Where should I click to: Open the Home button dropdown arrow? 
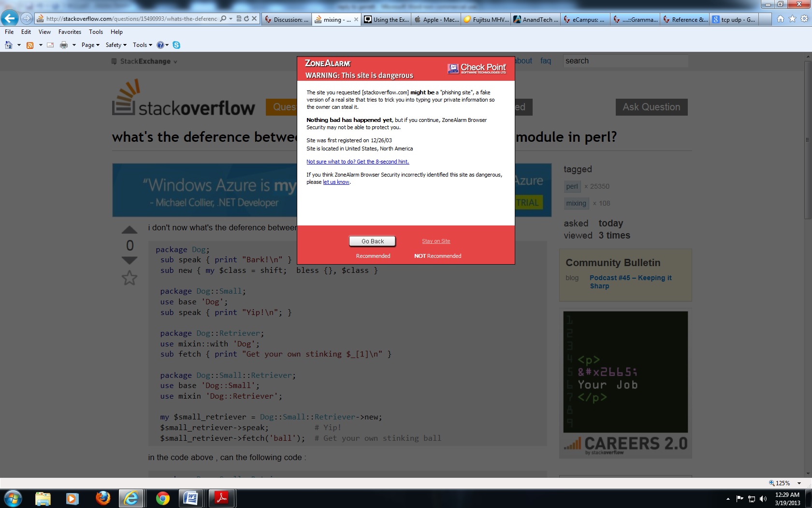coord(19,45)
